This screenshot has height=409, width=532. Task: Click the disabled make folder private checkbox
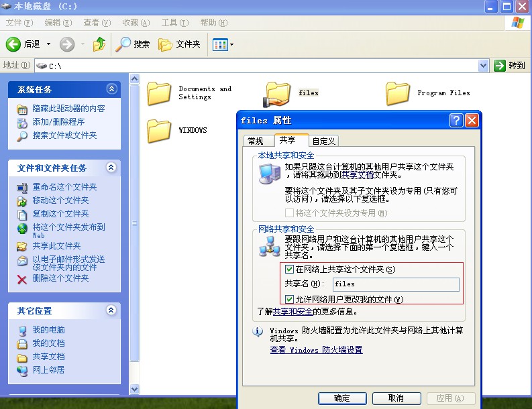coord(289,213)
